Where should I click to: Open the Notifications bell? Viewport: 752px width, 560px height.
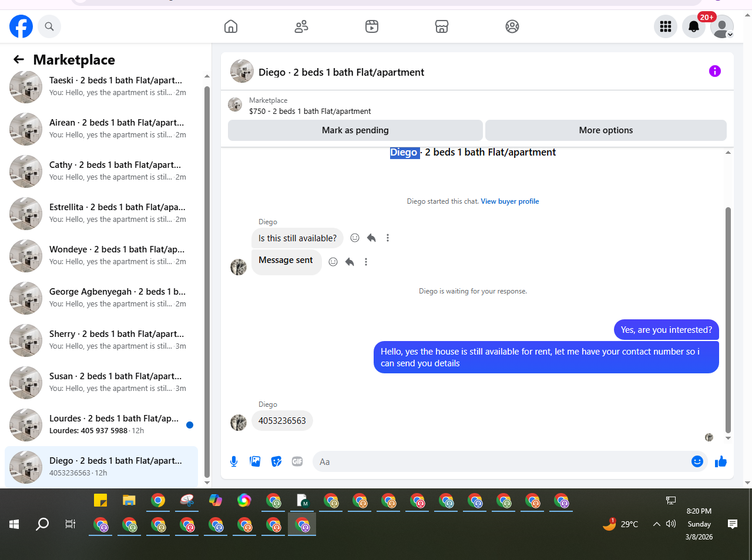pos(694,26)
